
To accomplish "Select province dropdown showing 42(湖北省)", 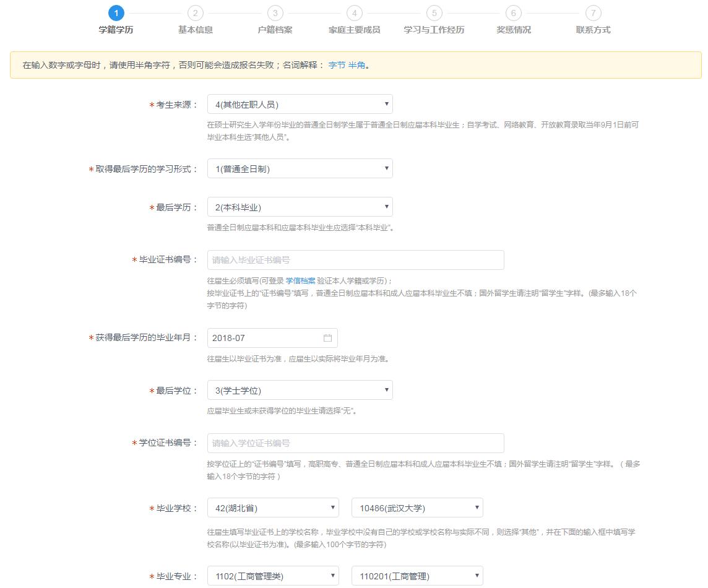I will point(273,508).
